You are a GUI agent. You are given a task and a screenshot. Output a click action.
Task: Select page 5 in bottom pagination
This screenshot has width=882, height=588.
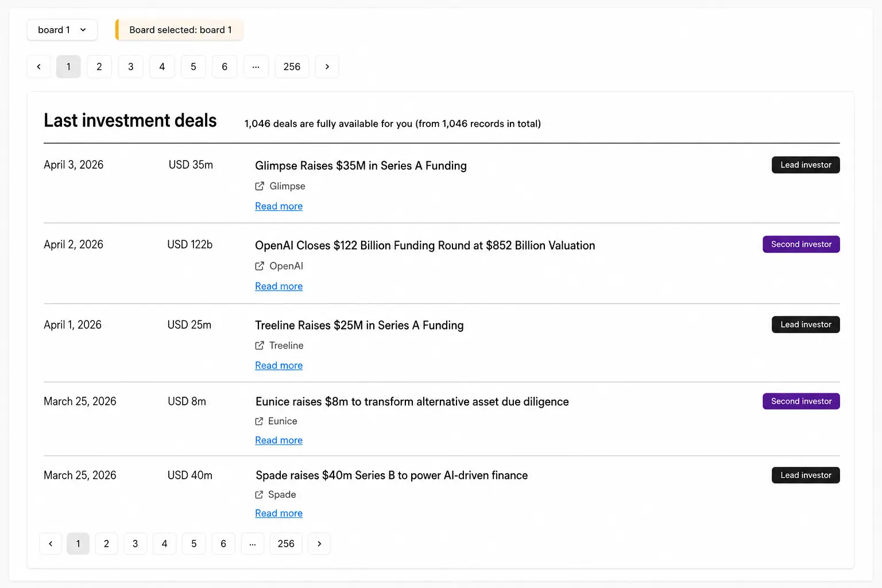pos(194,544)
